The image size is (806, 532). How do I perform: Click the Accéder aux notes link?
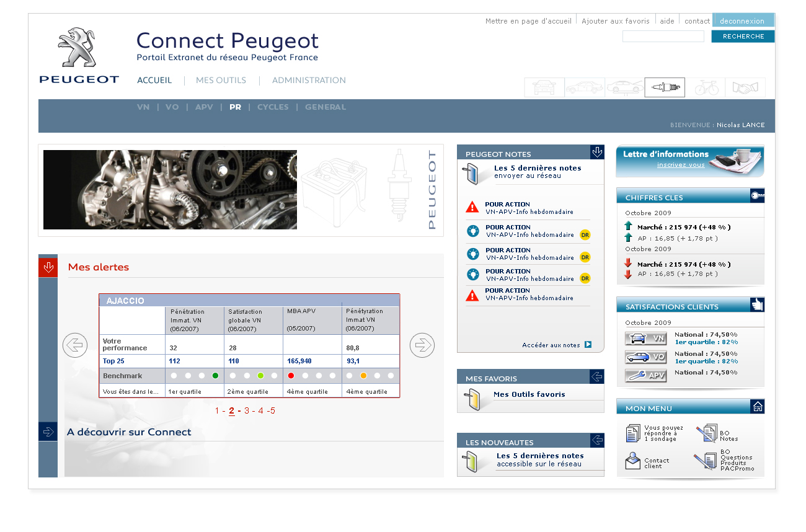click(x=551, y=345)
